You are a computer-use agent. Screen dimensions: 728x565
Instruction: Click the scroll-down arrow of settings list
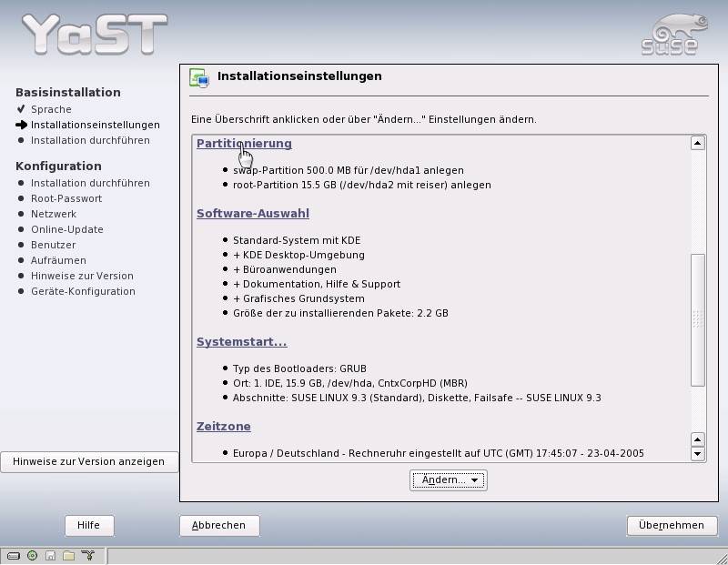click(x=697, y=454)
